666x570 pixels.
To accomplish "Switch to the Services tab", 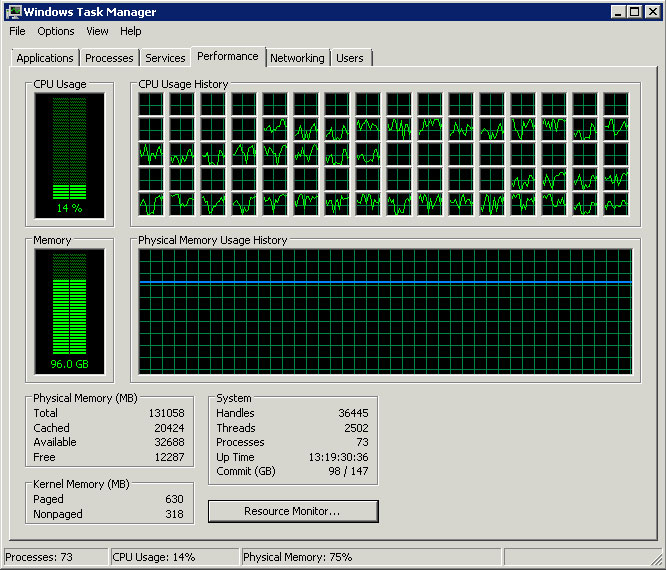I will click(x=165, y=58).
